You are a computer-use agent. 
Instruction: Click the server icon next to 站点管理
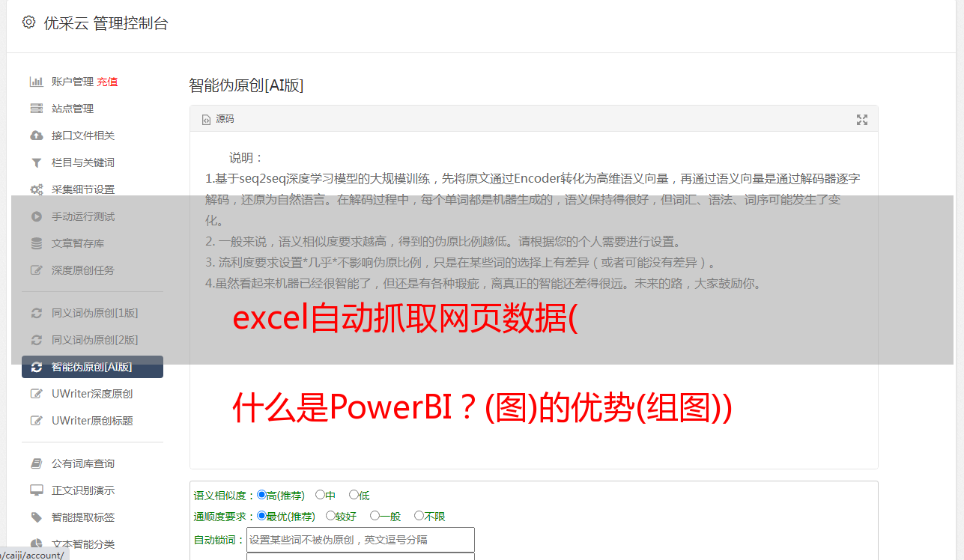click(x=36, y=109)
